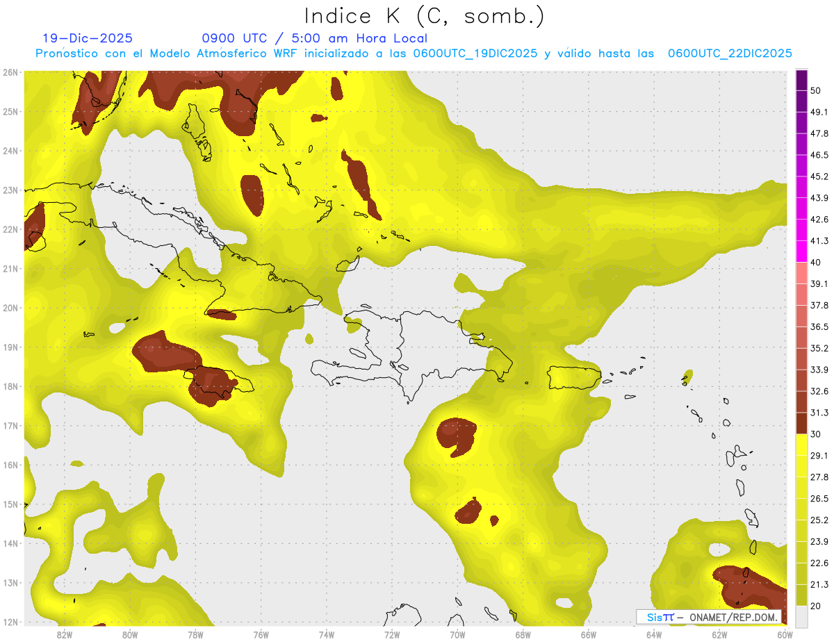Select the '74W' longitude label
This screenshot has width=834, height=644.
[x=327, y=634]
